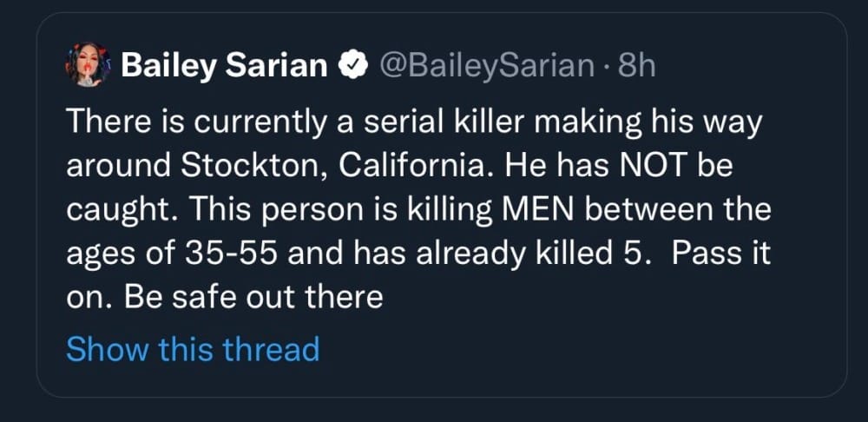Click Bailey Sarian's profile avatar
Viewport: 868px width, 422px height.
tap(86, 67)
